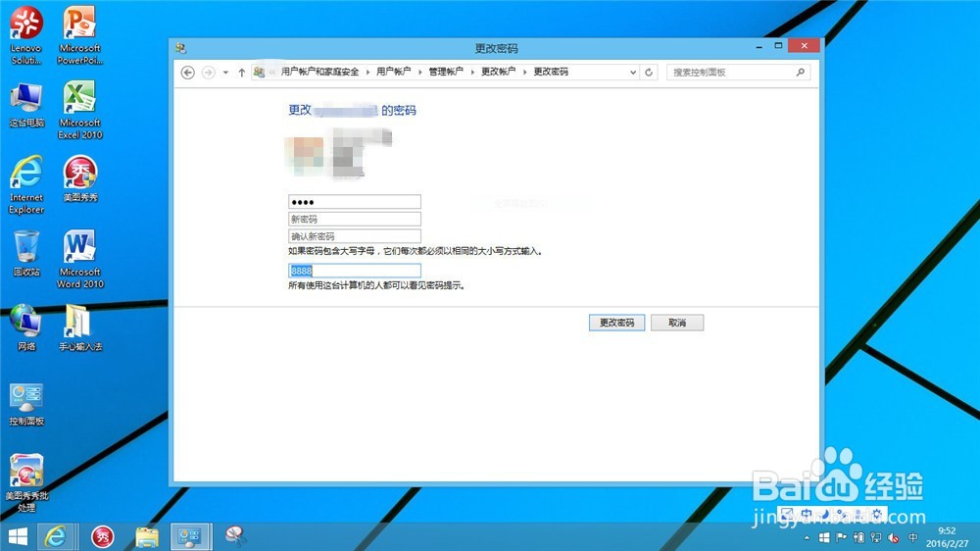Screen dimensions: 980x551
Task: Launch Internet Explorer from desktop
Action: [26, 184]
